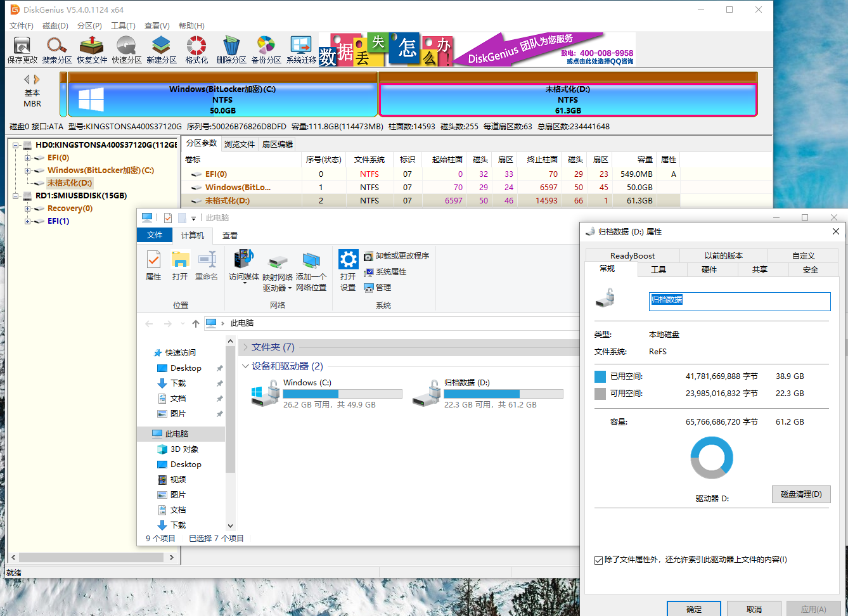Open the 文件(F) menu
The image size is (848, 616).
click(x=21, y=26)
